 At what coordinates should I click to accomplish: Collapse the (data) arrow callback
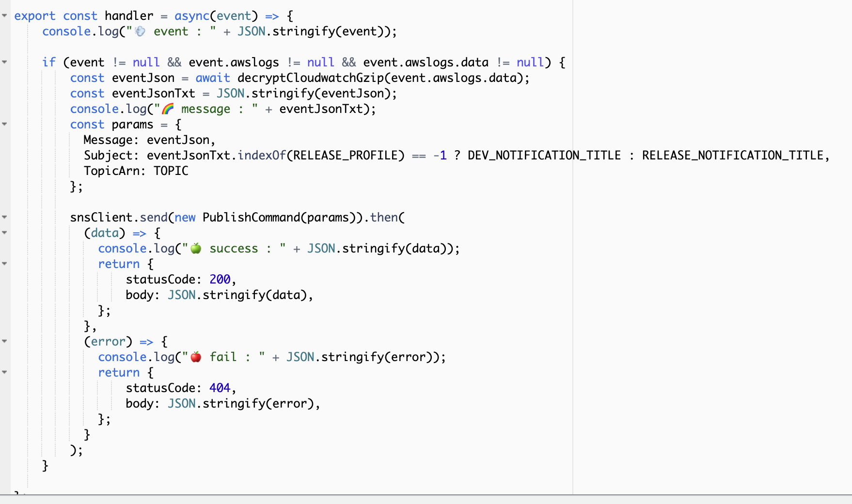tap(4, 233)
